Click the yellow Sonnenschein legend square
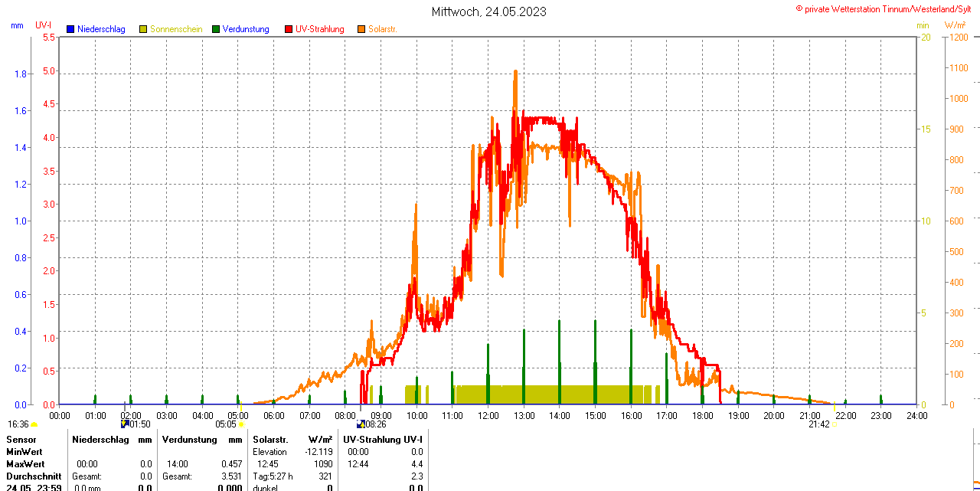The image size is (980, 491). coord(143,29)
